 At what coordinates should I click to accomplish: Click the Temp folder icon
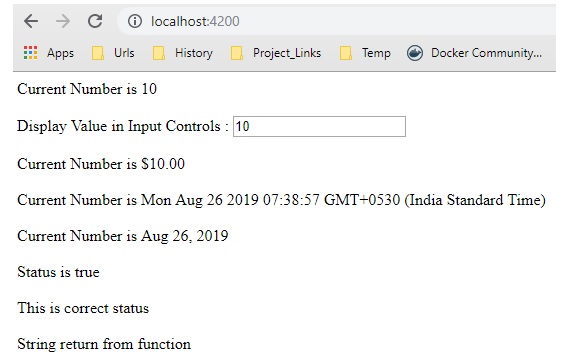click(346, 53)
